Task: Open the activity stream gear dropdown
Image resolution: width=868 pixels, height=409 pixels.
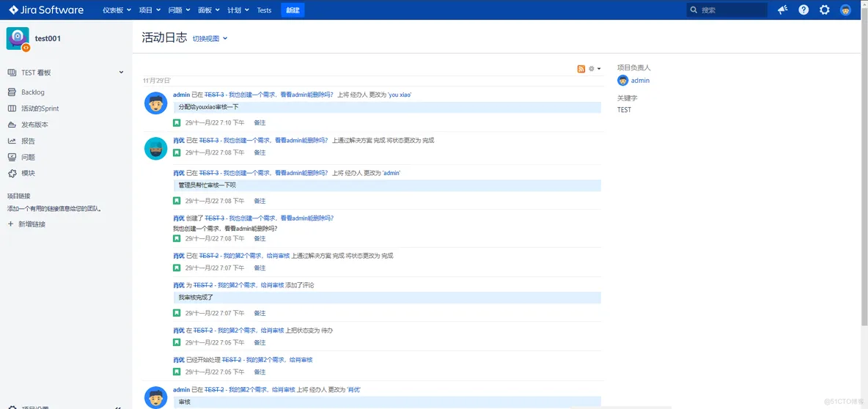Action: click(595, 69)
